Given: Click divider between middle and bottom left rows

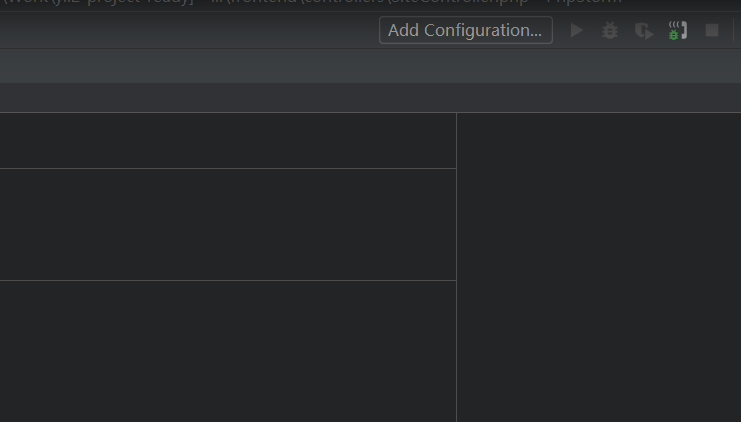Looking at the screenshot, I should click(228, 280).
